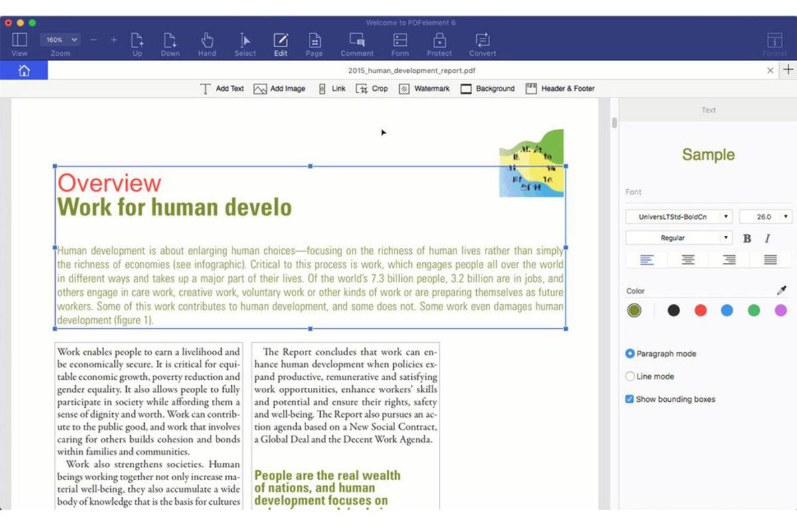Apply italic formatting to the text

pos(767,237)
